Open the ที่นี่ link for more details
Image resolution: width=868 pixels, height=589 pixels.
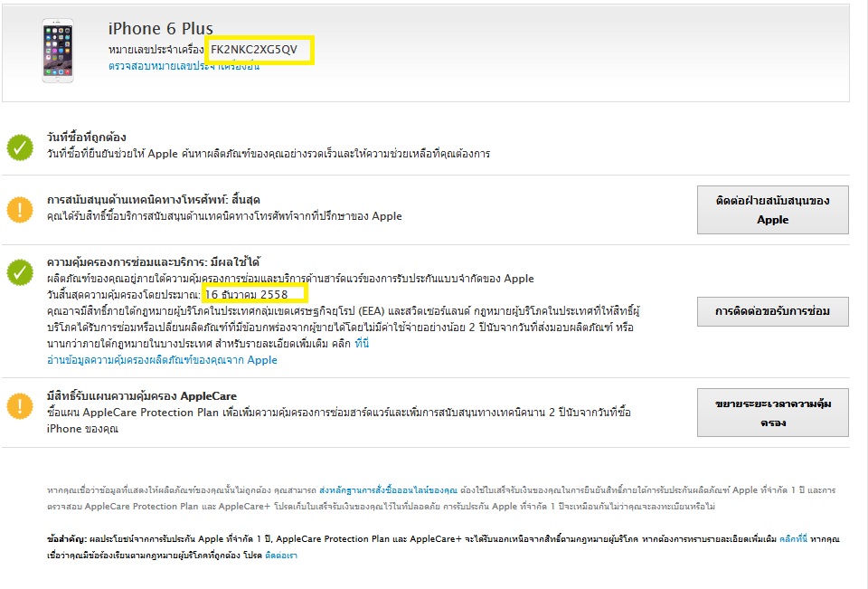pyautogui.click(x=362, y=344)
